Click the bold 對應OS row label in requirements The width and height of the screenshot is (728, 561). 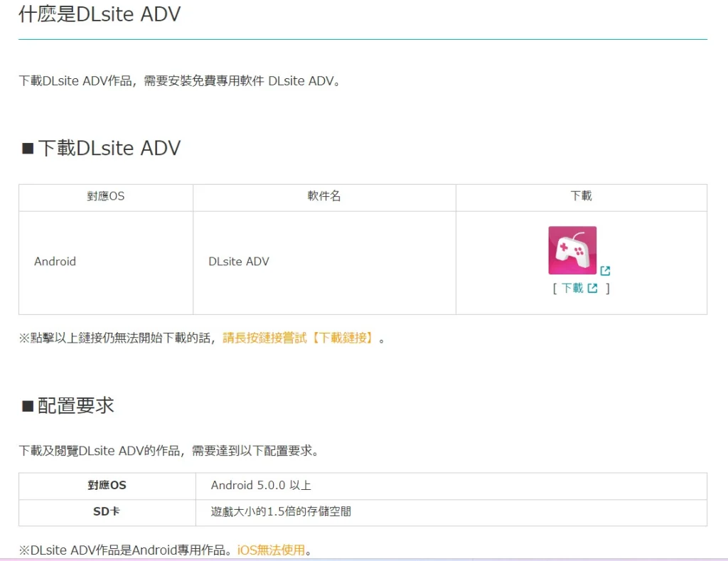[x=107, y=486]
